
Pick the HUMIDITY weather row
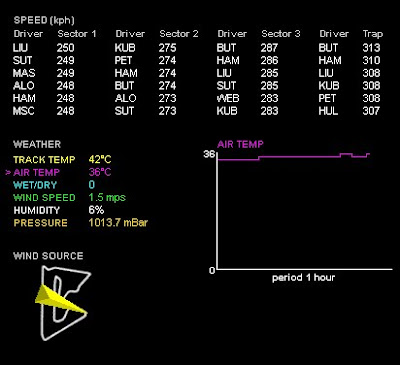click(59, 210)
